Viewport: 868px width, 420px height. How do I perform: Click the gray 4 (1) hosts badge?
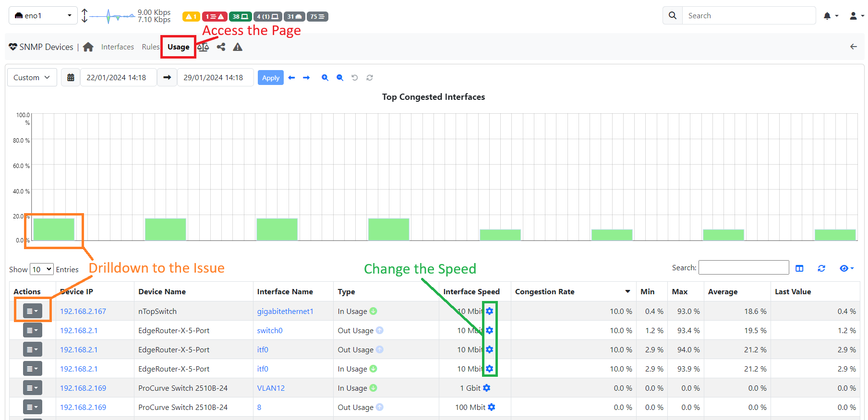point(267,16)
